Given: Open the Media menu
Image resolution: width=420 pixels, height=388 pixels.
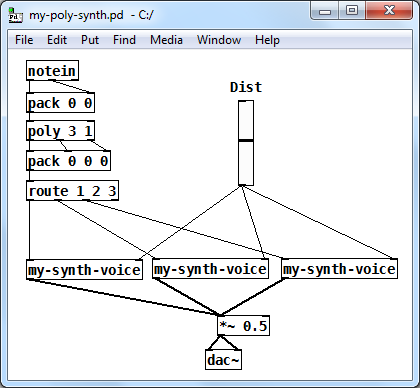Looking at the screenshot, I should coord(166,40).
